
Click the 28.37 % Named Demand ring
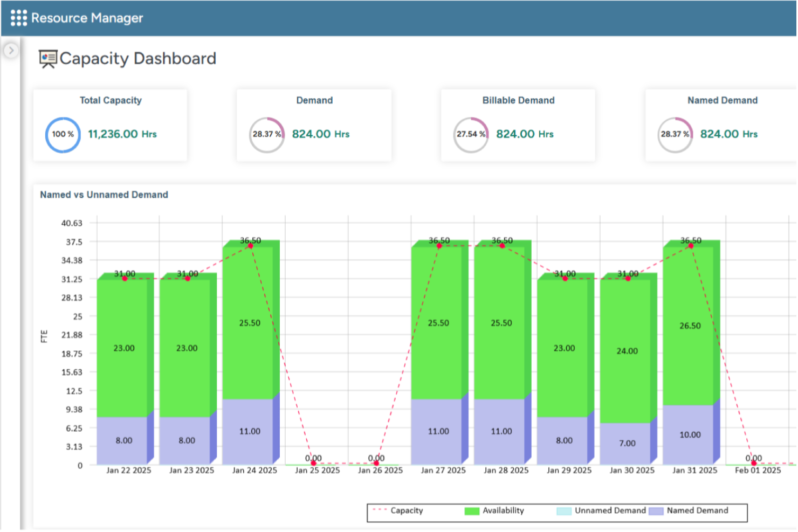[675, 135]
